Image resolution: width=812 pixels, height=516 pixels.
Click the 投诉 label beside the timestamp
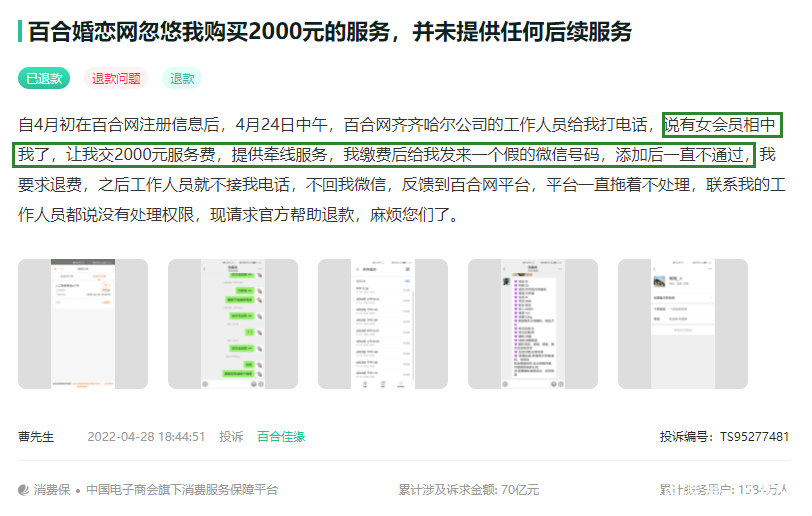pos(231,437)
